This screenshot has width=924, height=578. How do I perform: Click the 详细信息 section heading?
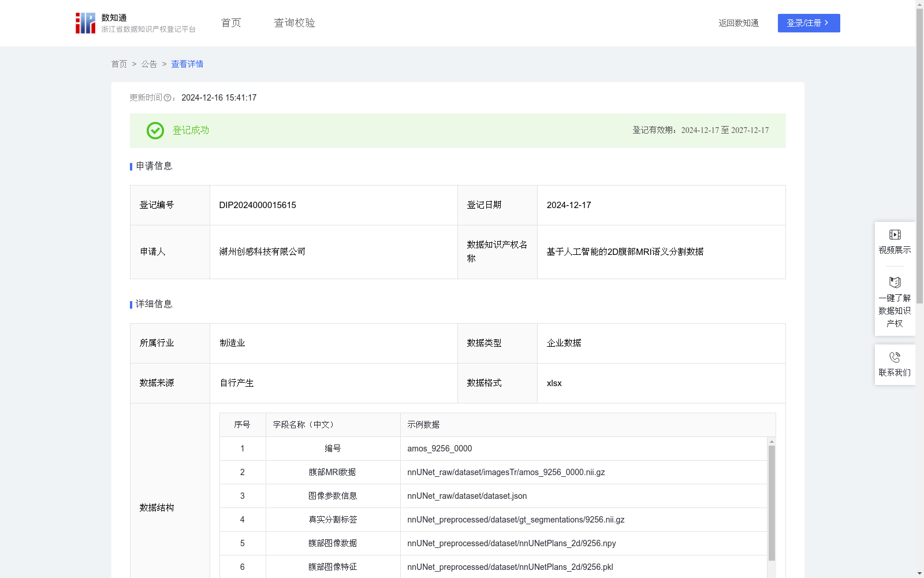pyautogui.click(x=154, y=305)
